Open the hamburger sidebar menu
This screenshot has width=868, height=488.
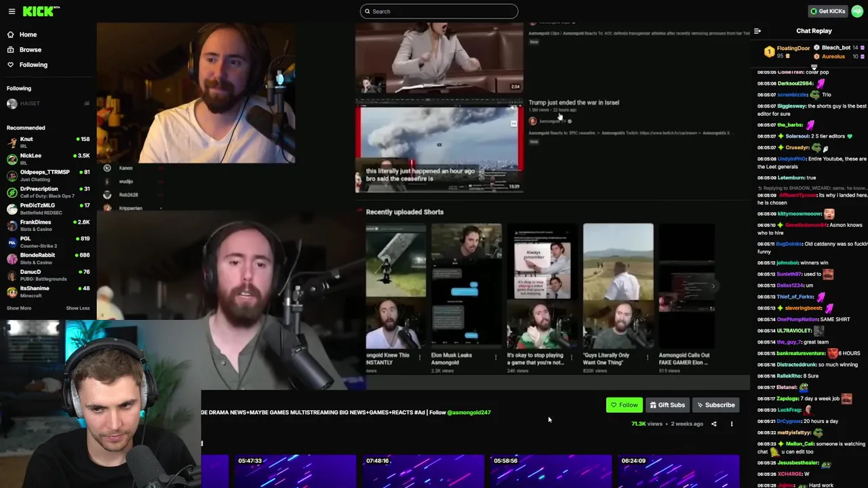point(12,12)
